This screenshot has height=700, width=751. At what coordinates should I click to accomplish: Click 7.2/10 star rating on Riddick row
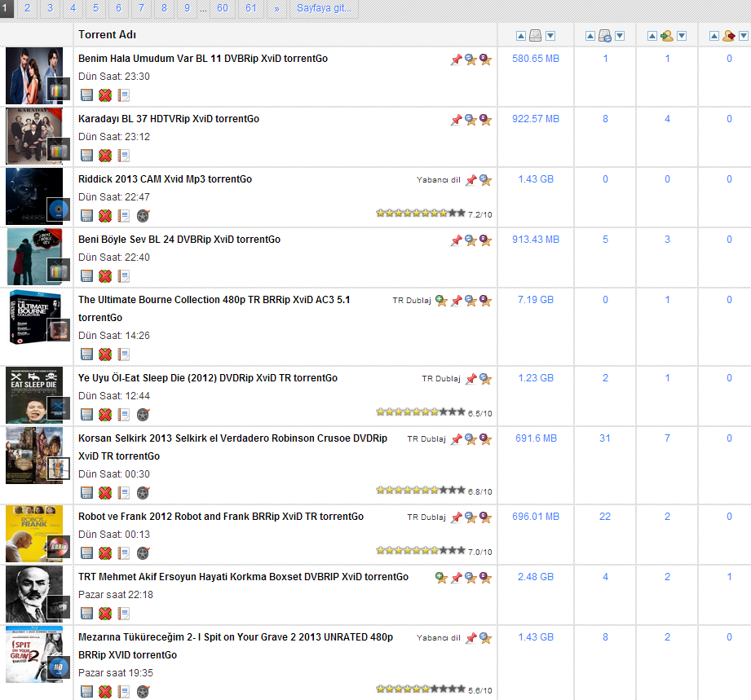tap(434, 214)
